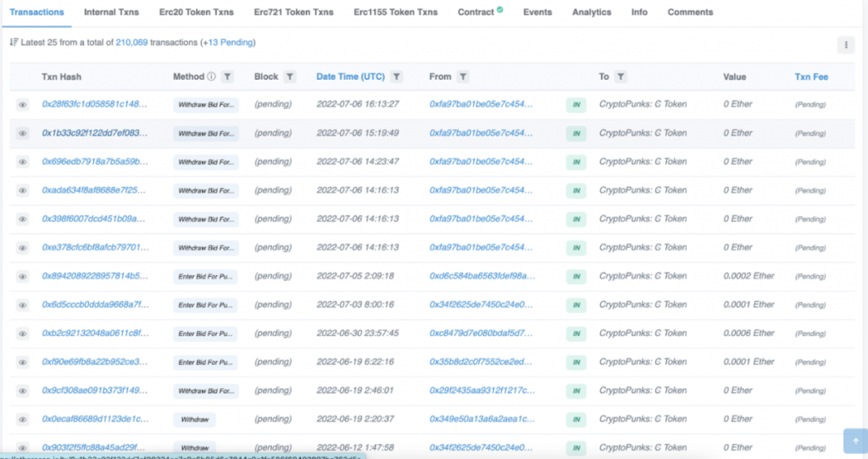Open sender address 0x29f2435aa9312f1217c

pyautogui.click(x=482, y=390)
